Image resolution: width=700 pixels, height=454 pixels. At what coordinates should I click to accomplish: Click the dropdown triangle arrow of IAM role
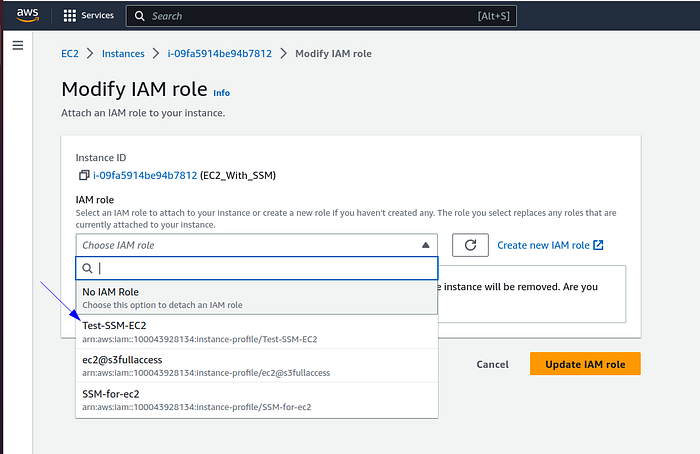425,245
